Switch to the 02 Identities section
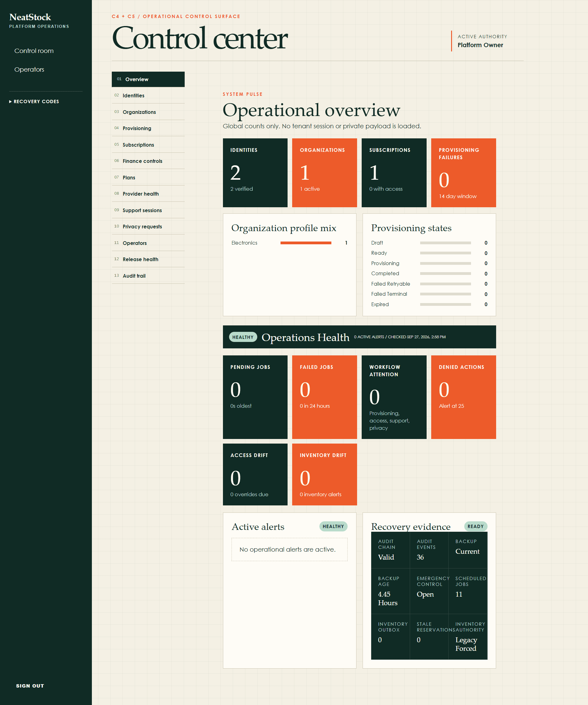The height and width of the screenshot is (705, 588). pyautogui.click(x=148, y=96)
